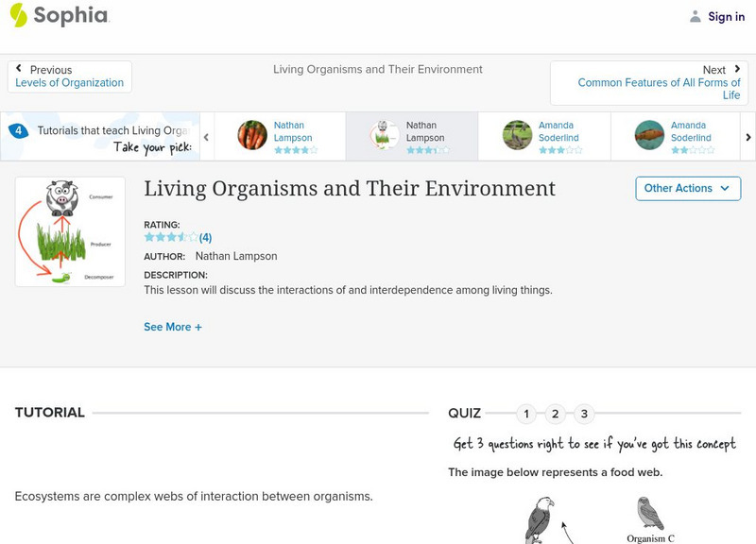Expand description with See More +
This screenshot has width=756, height=544.
pyautogui.click(x=173, y=327)
